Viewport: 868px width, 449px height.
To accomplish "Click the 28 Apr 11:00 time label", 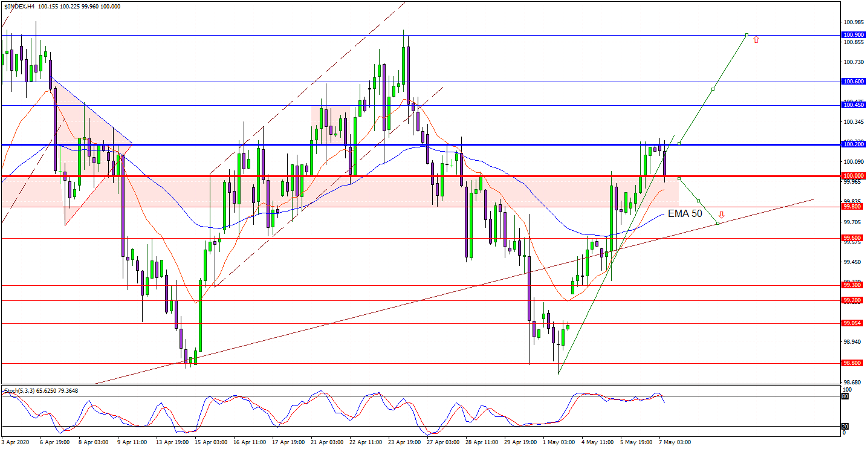I will pyautogui.click(x=482, y=442).
